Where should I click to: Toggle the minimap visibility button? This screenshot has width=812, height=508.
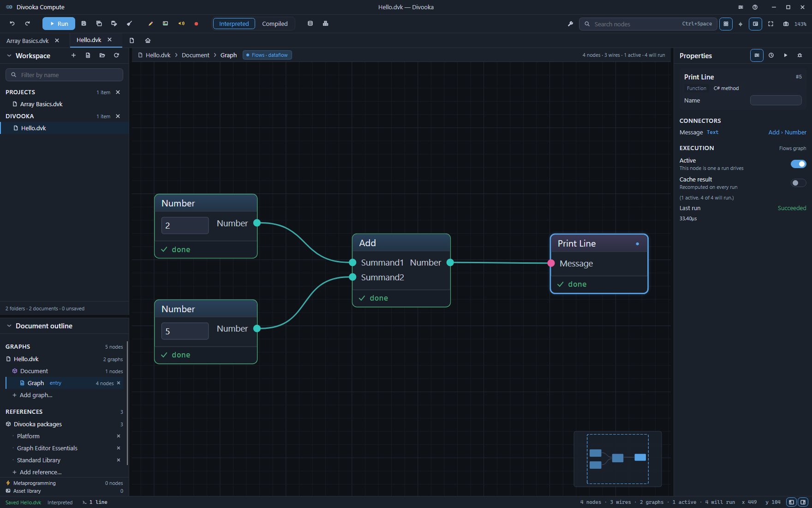(x=755, y=24)
